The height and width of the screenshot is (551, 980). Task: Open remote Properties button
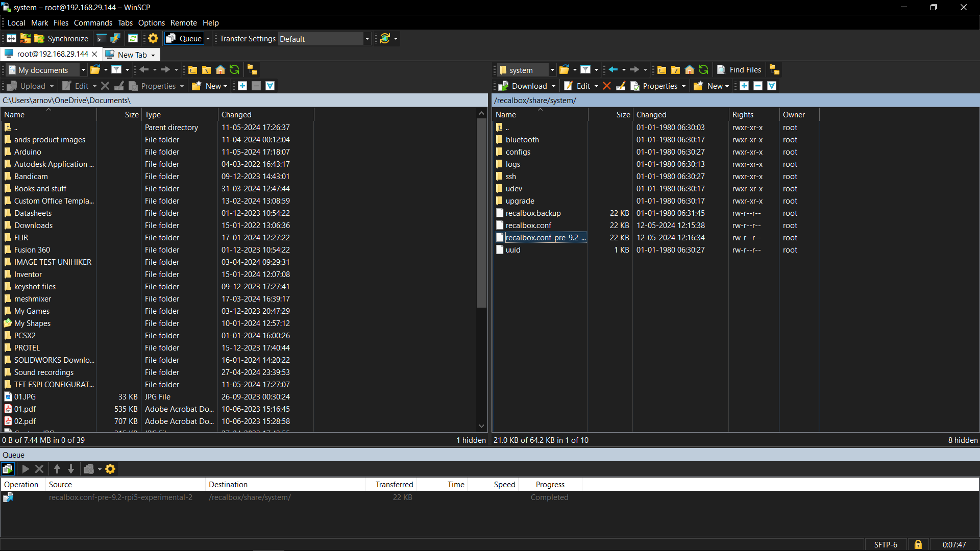[654, 86]
